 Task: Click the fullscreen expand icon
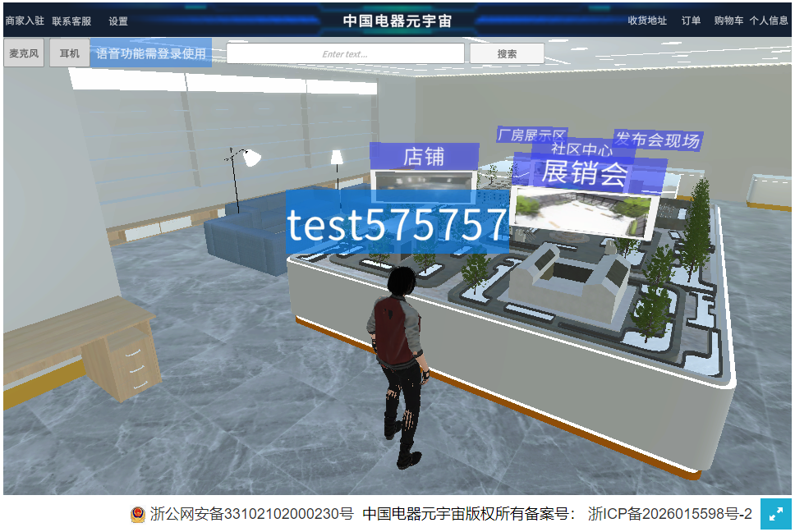point(776,514)
